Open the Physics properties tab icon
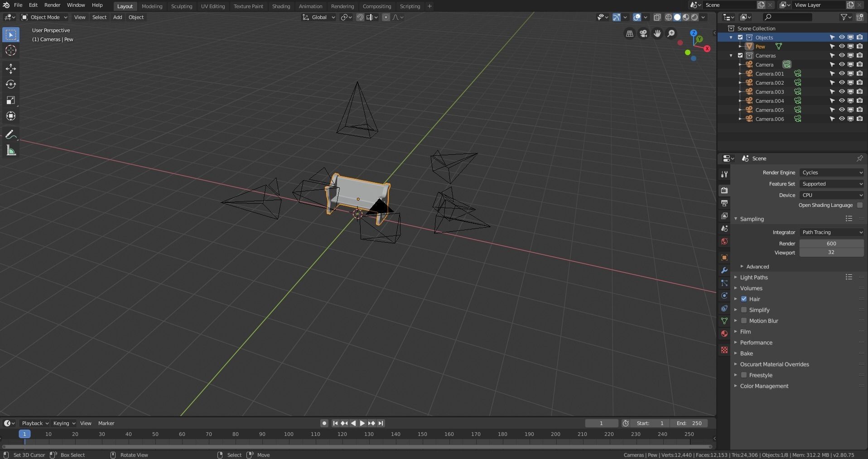The image size is (868, 459). (x=724, y=296)
